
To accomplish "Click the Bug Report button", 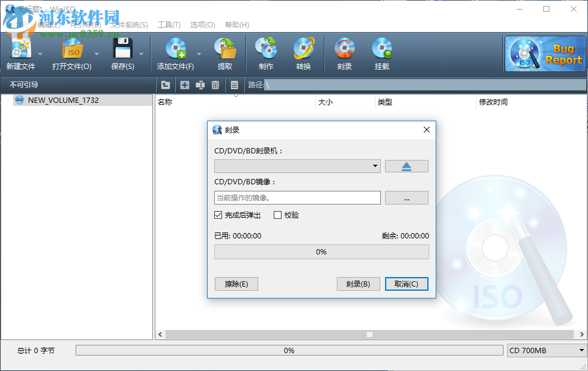I will pyautogui.click(x=545, y=54).
